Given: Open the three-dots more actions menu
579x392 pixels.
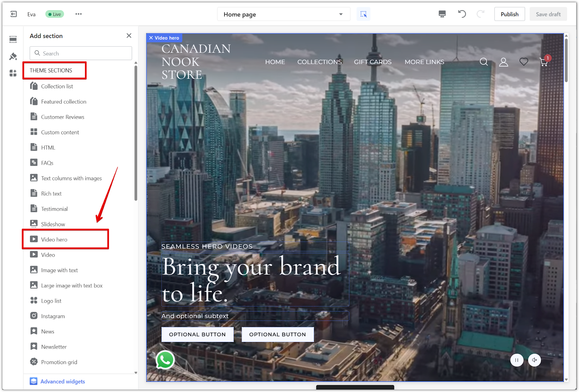Looking at the screenshot, I should [79, 14].
